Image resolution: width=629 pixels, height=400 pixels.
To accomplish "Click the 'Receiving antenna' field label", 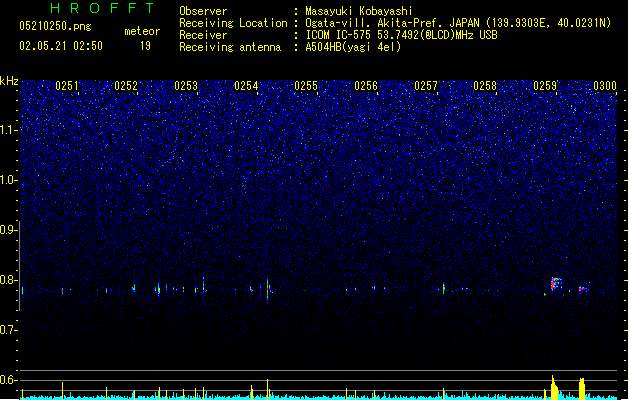I will click(230, 47).
